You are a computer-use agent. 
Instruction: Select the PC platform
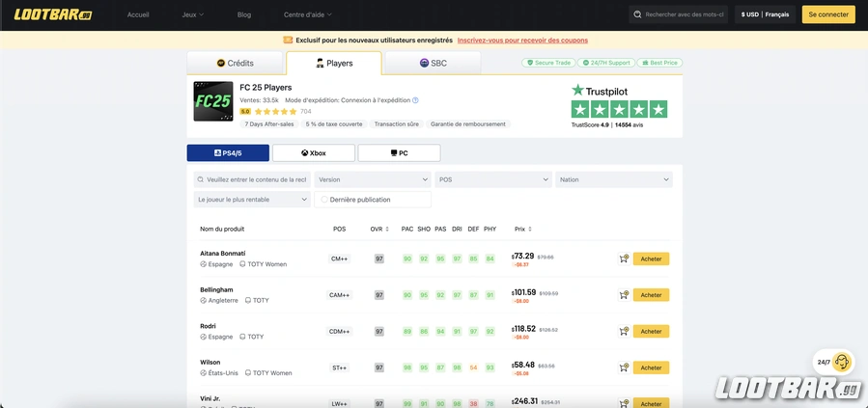tap(399, 153)
